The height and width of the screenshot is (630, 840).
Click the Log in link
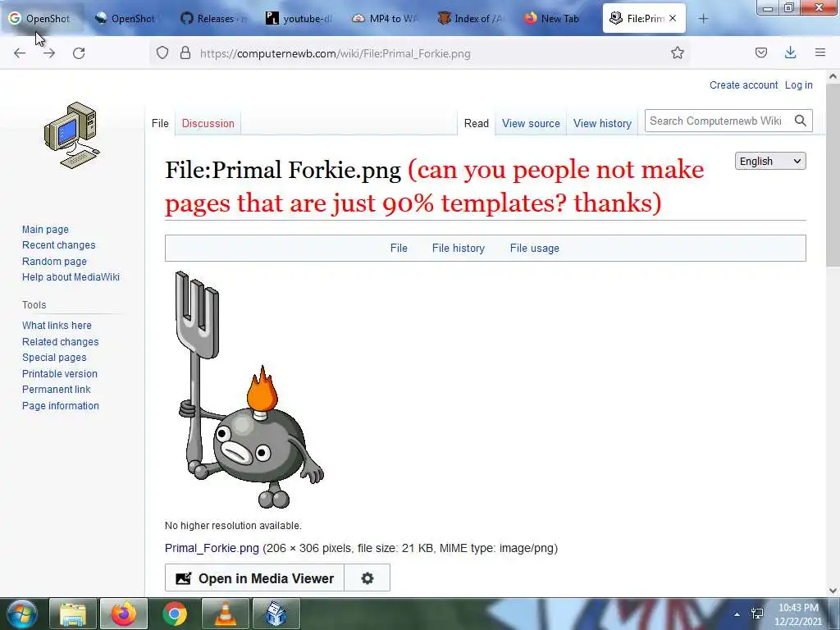799,85
